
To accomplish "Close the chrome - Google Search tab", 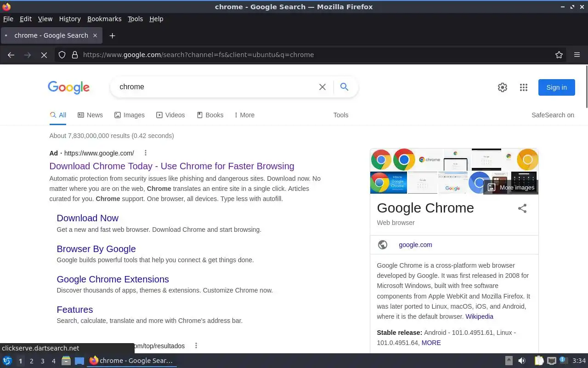I will (x=95, y=35).
